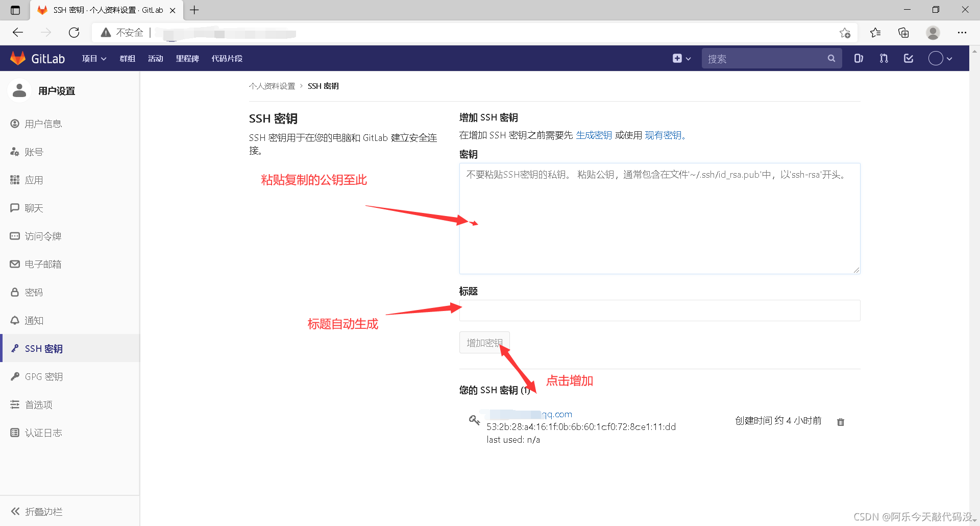Expand the new item plus dropdown

pos(681,59)
